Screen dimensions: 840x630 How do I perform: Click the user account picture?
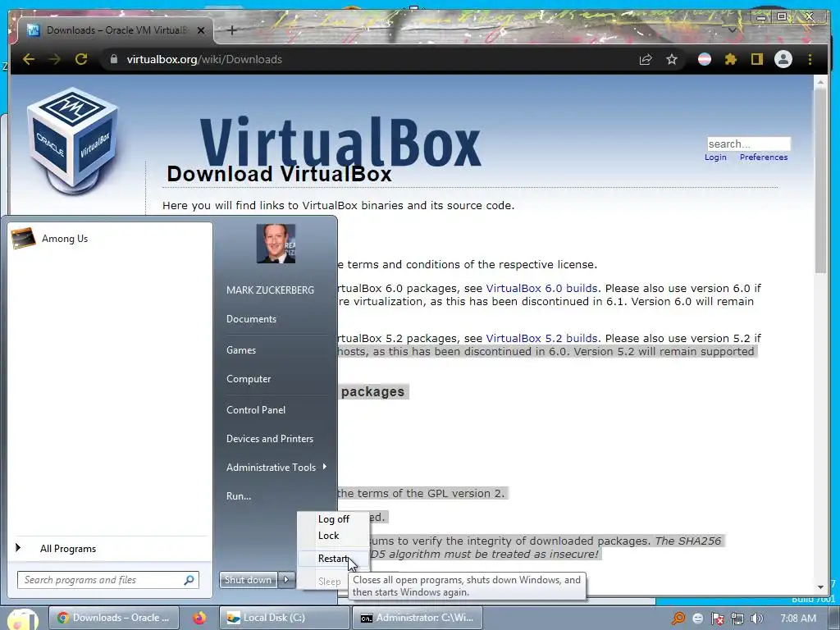276,243
